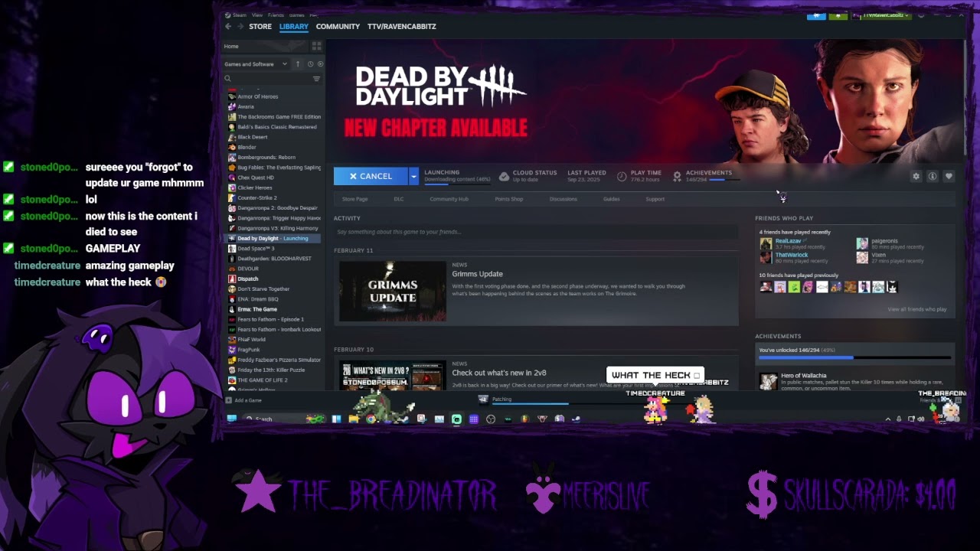Open the What's new in 2v8 thumbnail
The width and height of the screenshot is (980, 551).
click(393, 376)
